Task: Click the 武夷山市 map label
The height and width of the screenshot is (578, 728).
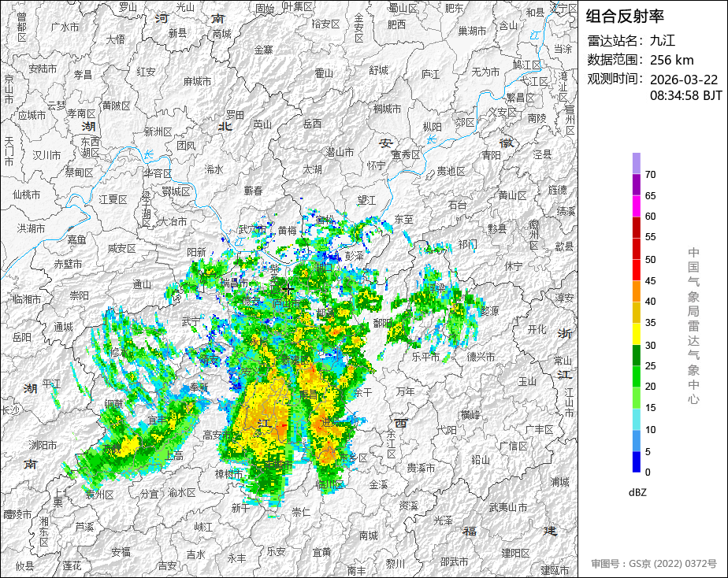Action: point(508,507)
